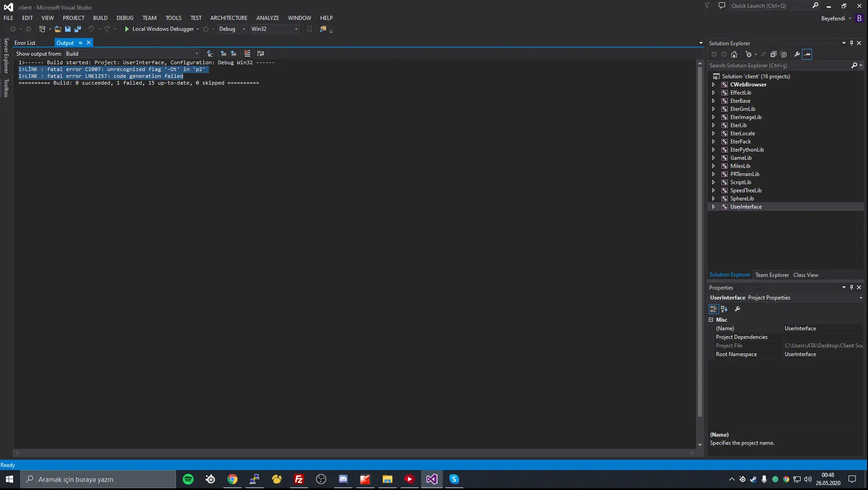868x490 pixels.
Task: Open Spotify from the Windows taskbar
Action: pyautogui.click(x=188, y=479)
